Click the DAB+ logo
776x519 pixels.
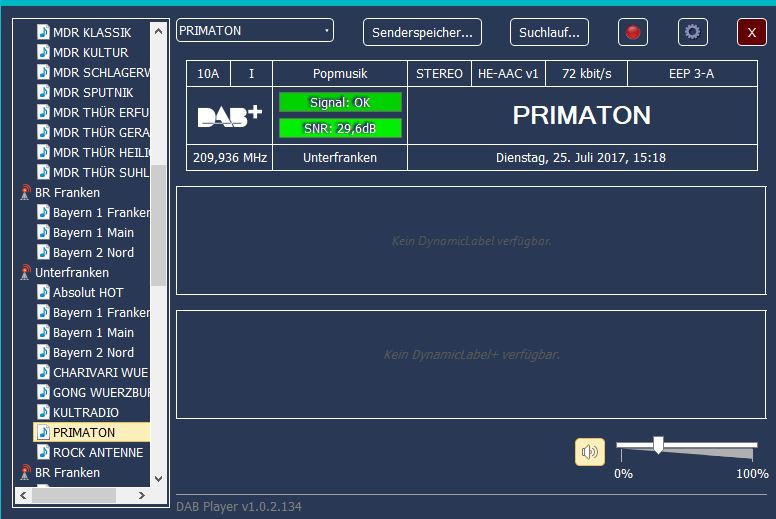tap(229, 116)
